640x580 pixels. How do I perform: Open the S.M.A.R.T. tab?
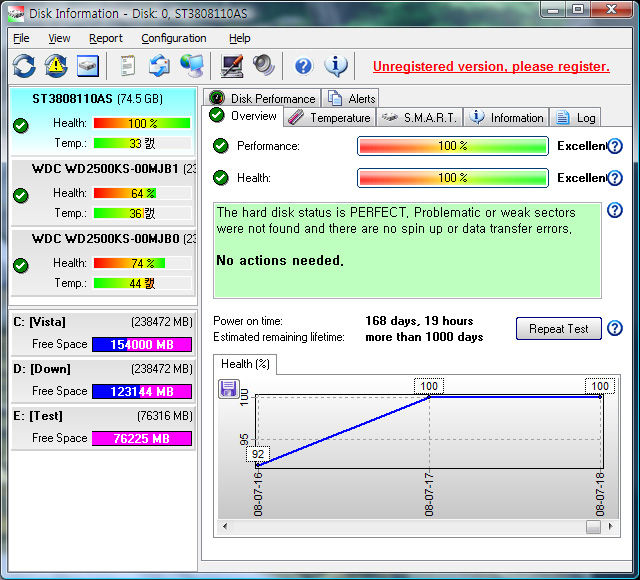click(x=420, y=118)
